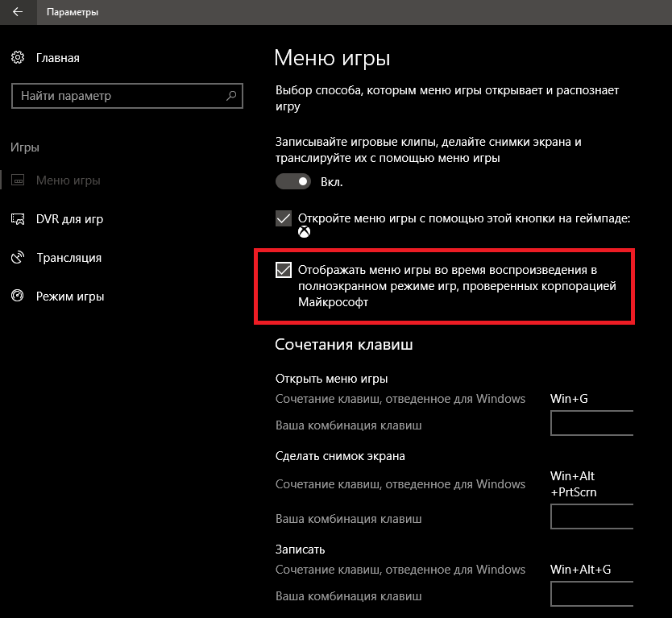The image size is (672, 618).
Task: Select Меню игры in the sidebar
Action: coord(68,180)
